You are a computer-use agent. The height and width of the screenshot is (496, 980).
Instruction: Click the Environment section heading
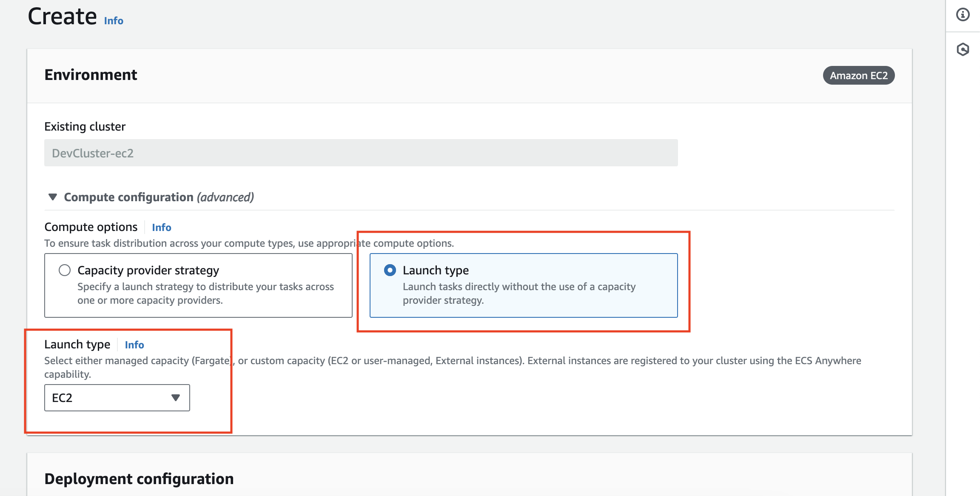(91, 75)
